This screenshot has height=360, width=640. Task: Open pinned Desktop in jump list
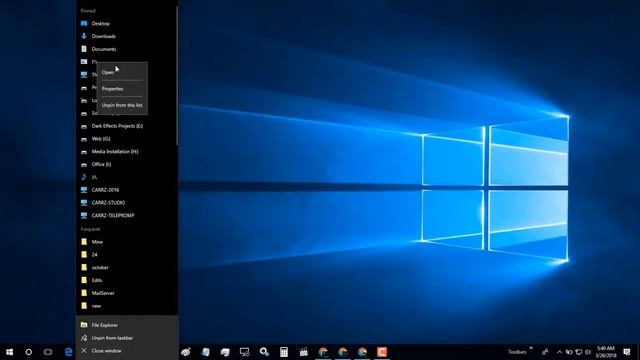(127, 23)
